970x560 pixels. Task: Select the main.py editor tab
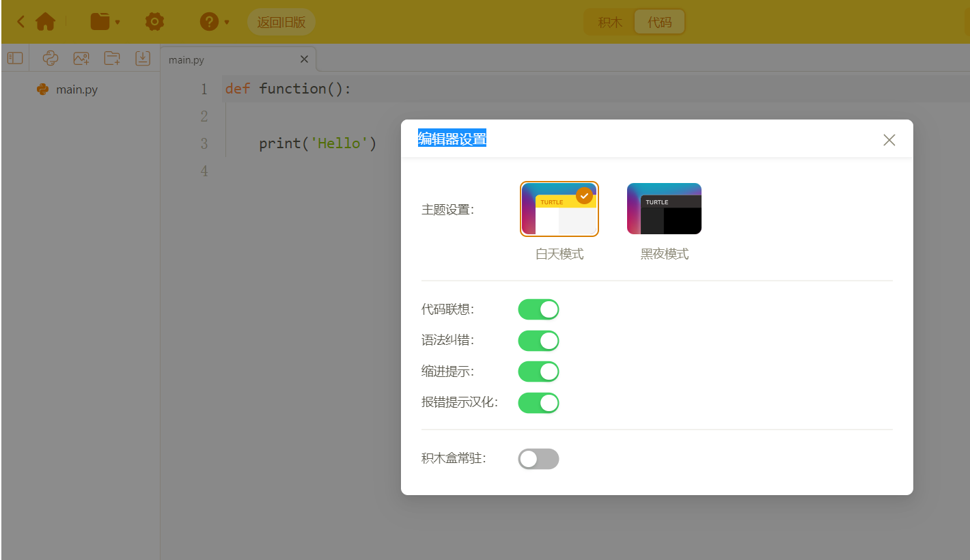[238, 59]
